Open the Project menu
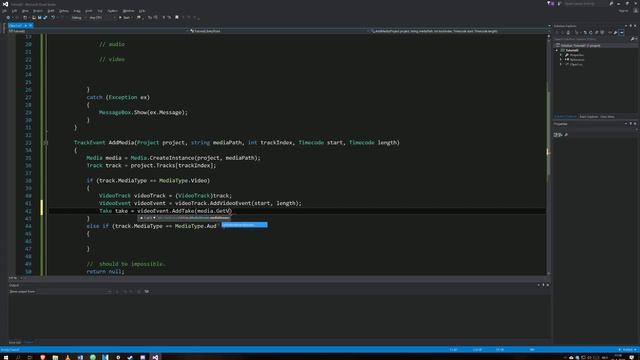This screenshot has height=360, width=640. [38, 11]
